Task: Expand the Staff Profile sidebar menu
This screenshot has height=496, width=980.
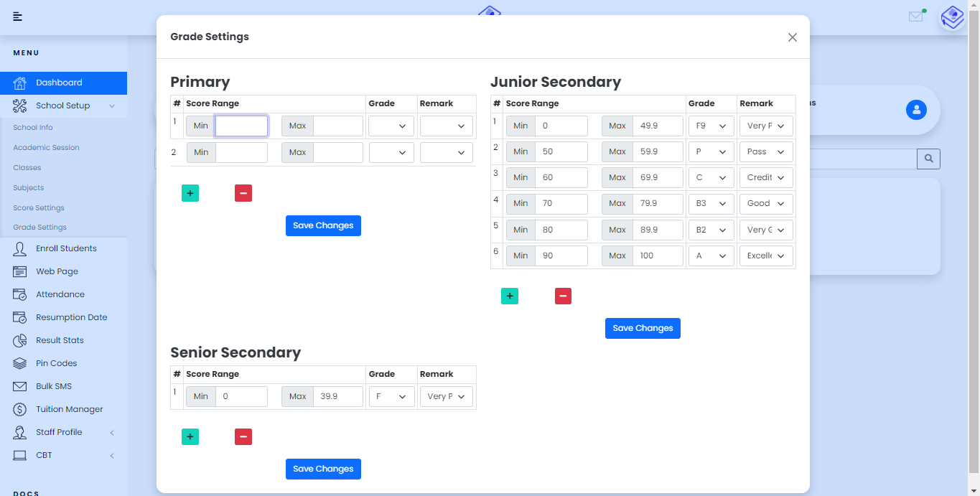Action: click(x=59, y=432)
